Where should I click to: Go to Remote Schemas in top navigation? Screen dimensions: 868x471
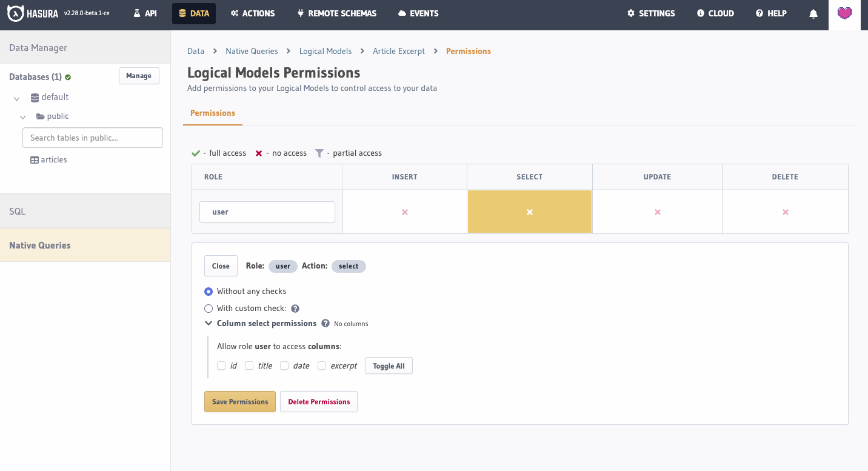click(336, 13)
